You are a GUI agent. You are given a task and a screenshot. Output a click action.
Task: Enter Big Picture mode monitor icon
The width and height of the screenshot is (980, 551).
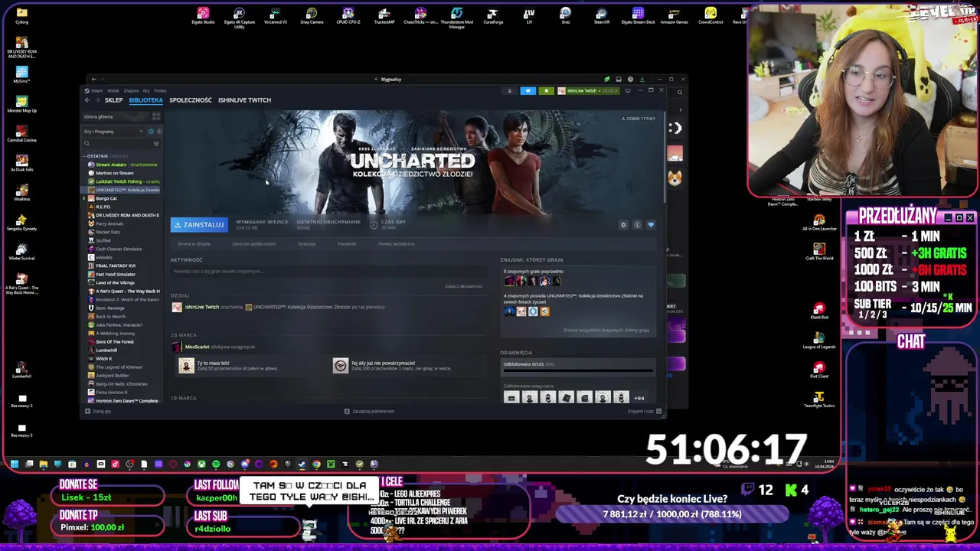pos(628,90)
